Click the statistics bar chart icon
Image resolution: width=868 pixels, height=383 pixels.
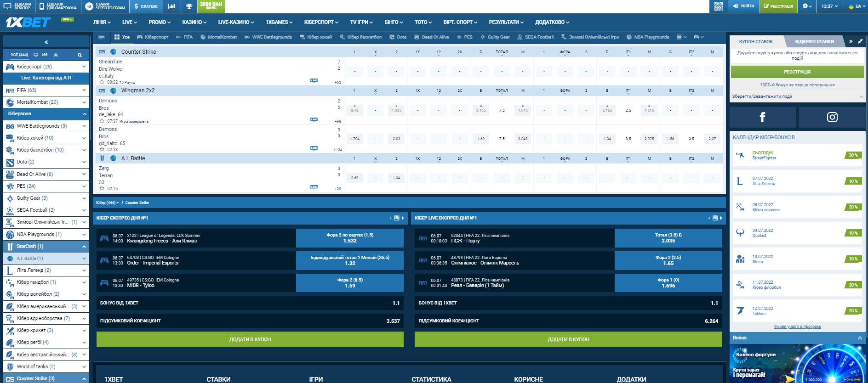point(171,6)
